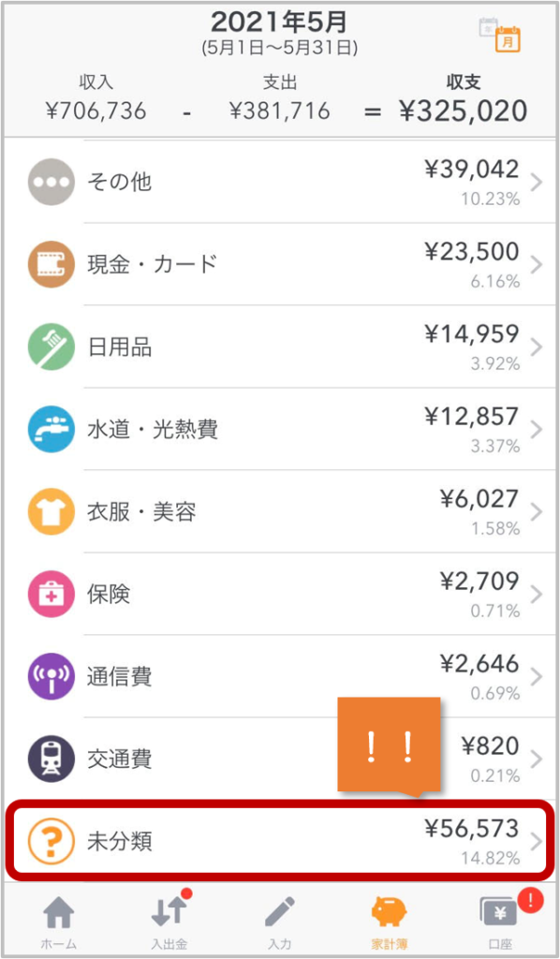Viewport: 560px width, 959px height.
Task: Tap the 日用品 toothbrush icon
Action: (x=52, y=347)
